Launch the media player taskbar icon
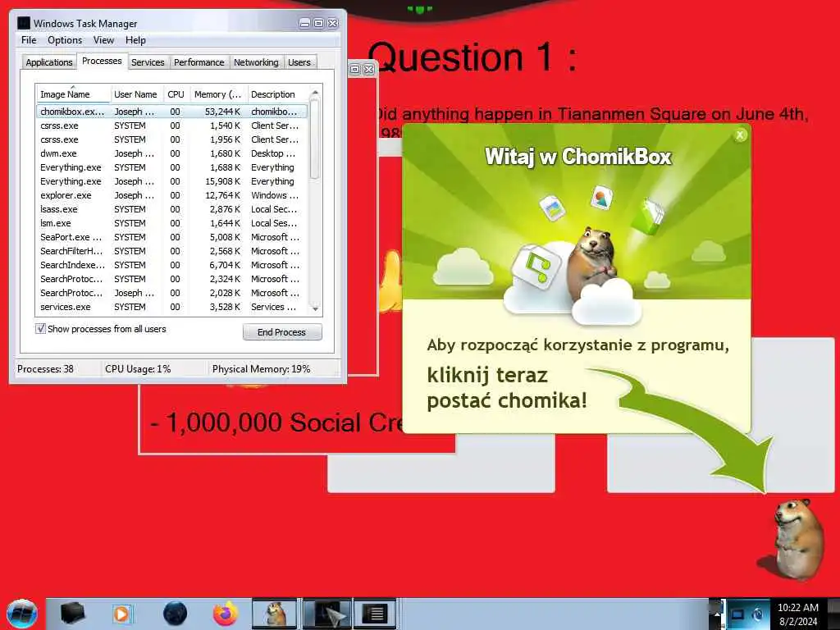The image size is (840, 630). (x=121, y=614)
